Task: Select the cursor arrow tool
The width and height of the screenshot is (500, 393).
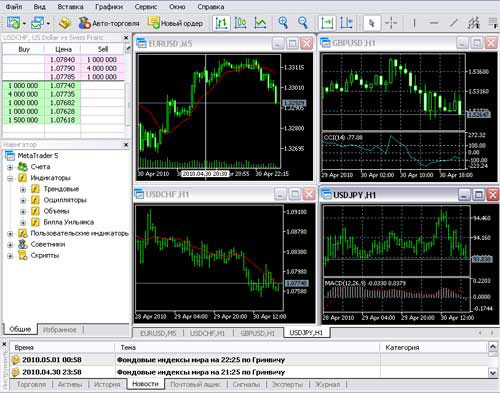Action: coord(371,23)
